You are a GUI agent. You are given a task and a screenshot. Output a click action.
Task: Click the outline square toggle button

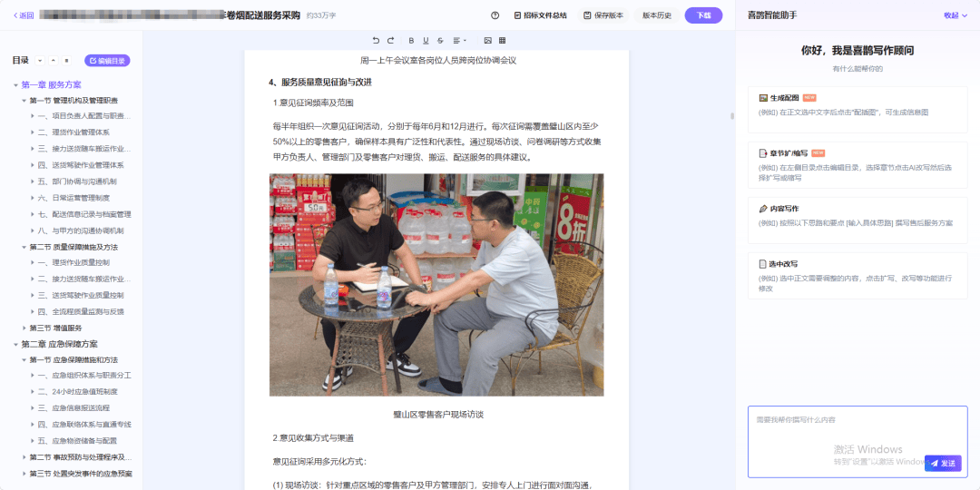pos(66,61)
